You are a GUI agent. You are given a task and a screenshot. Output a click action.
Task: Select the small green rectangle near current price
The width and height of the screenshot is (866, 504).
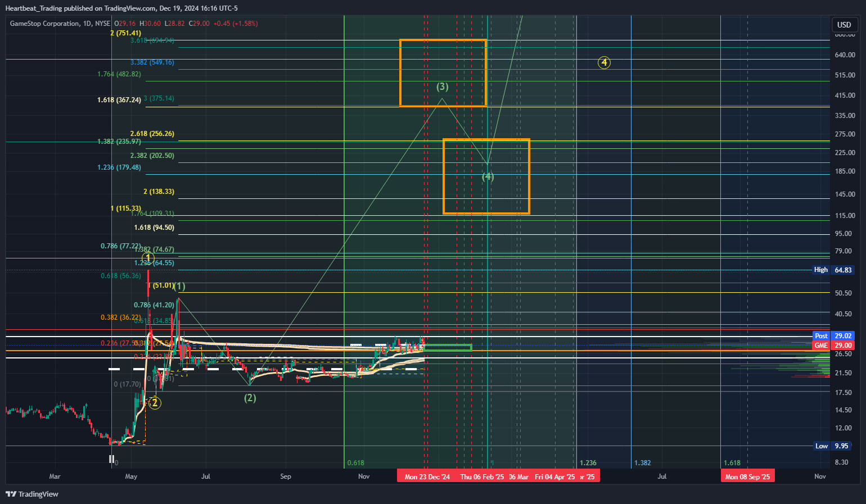click(x=448, y=348)
